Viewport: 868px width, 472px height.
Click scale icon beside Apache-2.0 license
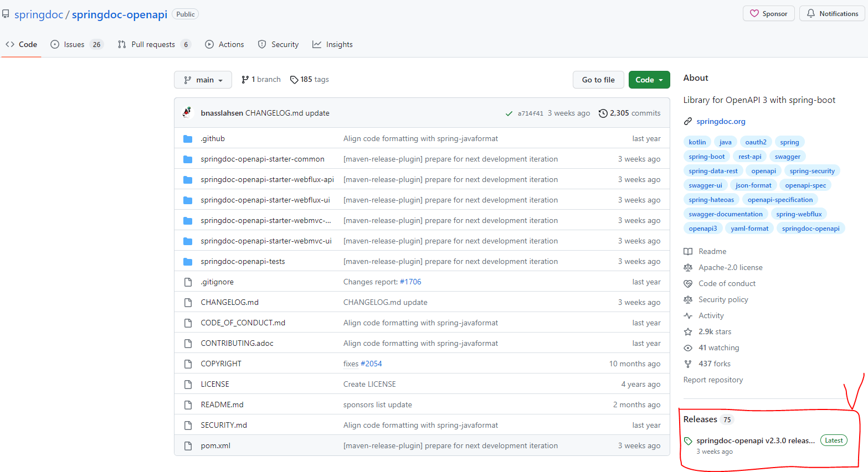688,268
